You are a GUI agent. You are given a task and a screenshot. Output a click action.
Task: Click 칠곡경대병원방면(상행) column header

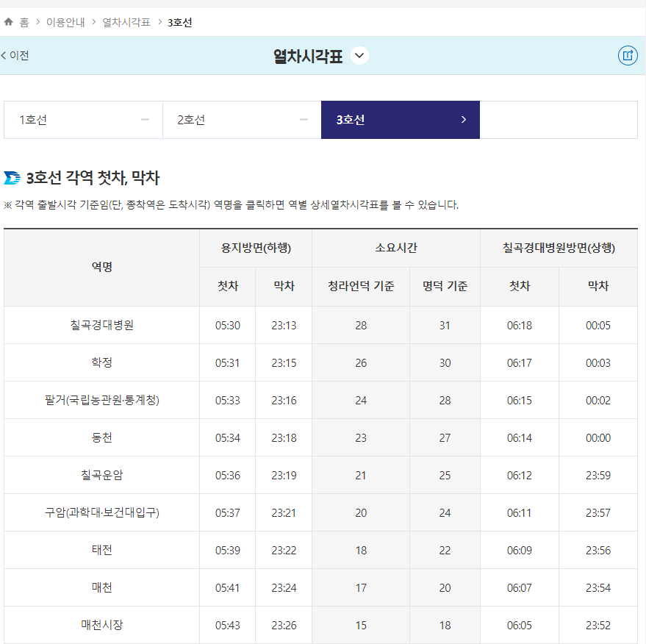pos(559,248)
